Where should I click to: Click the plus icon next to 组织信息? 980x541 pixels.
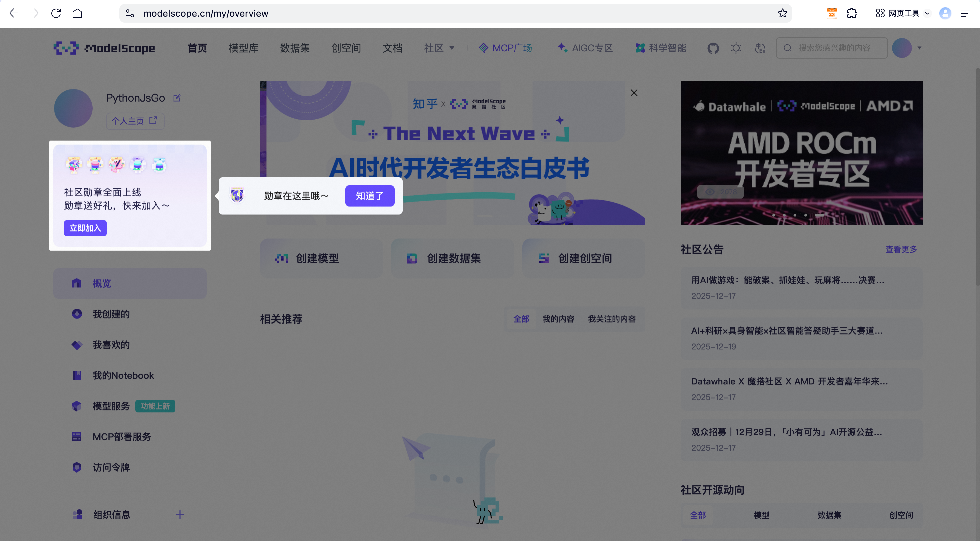pyautogui.click(x=180, y=515)
